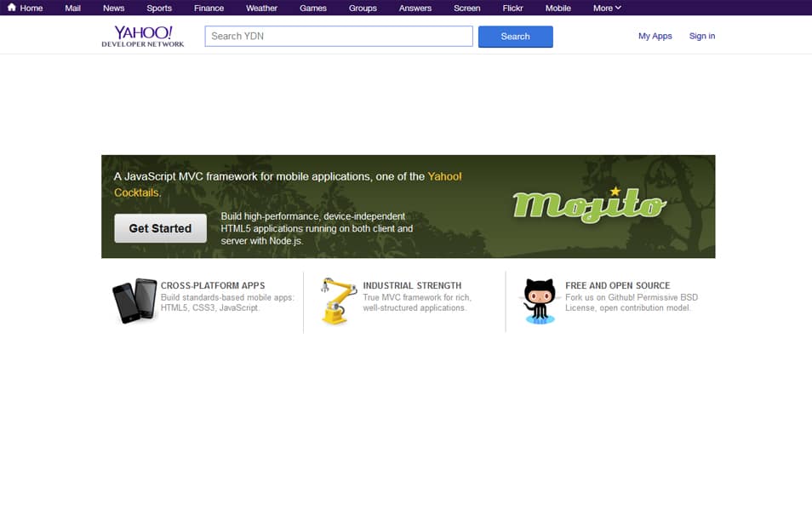The width and height of the screenshot is (812, 511).
Task: Click the Home house icon
Action: click(11, 8)
